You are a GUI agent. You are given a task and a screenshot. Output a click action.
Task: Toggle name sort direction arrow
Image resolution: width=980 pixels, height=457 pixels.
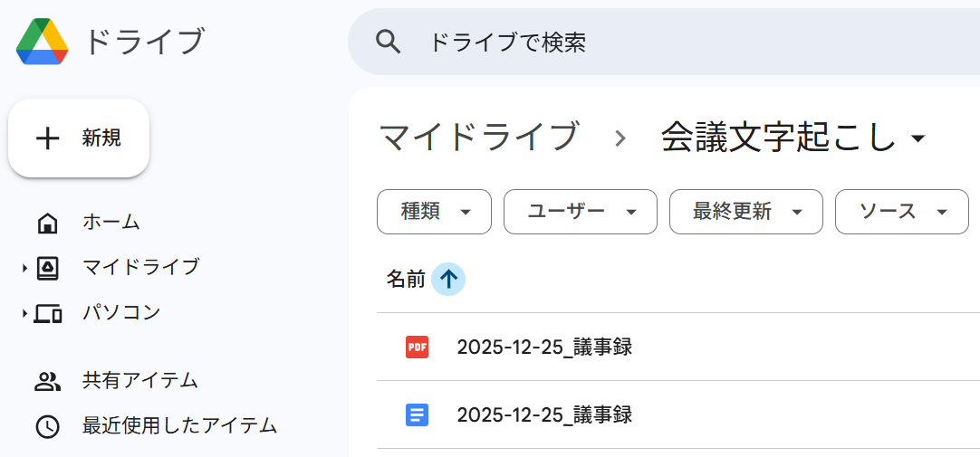tap(448, 280)
